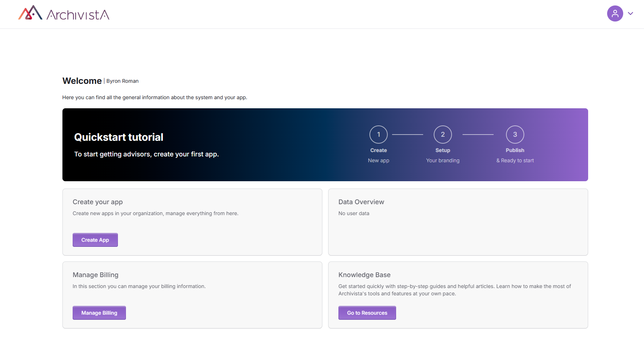Click the "Setup" step label
Screen dimensions: 644x338
442,150
